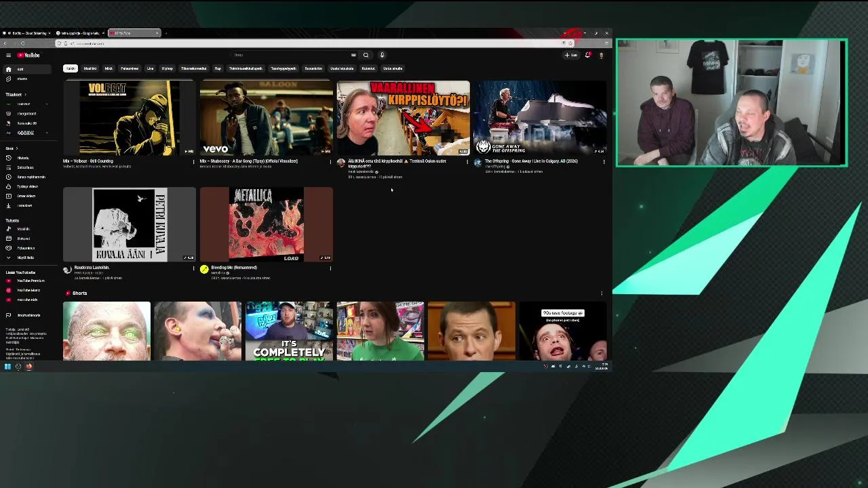Open Downloads icon in sidebar
The height and width of the screenshot is (488, 868).
8,205
